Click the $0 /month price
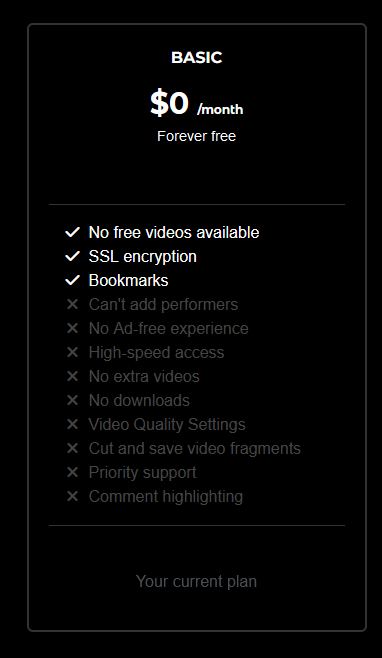 click(196, 103)
